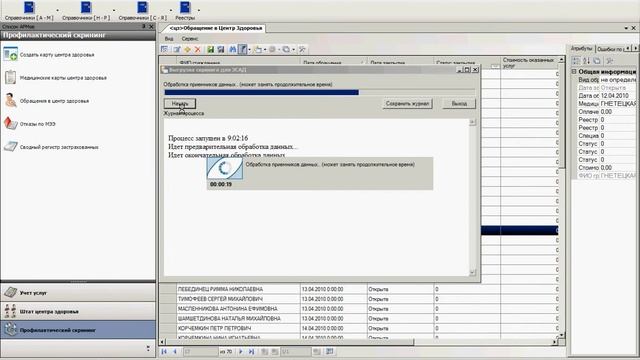Viewport: 640px width, 360px height.
Task: Click rightmost icon on bottom navigation bar
Action: pos(330,351)
